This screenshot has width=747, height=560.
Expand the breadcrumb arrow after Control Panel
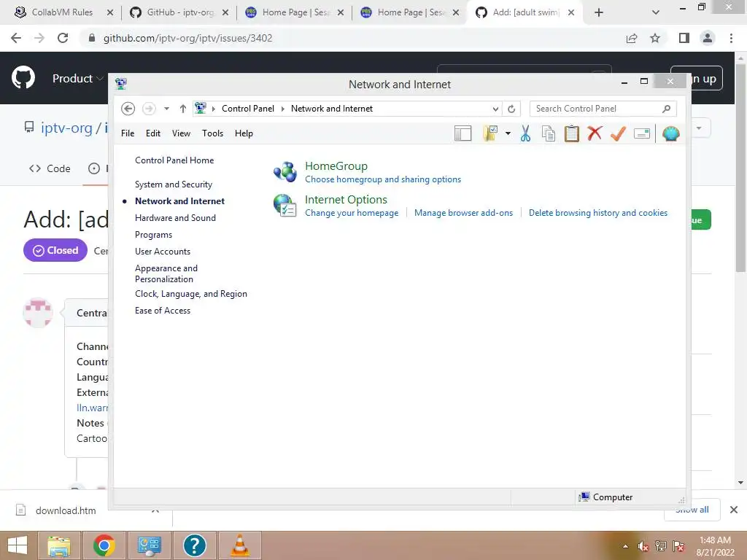(x=282, y=109)
